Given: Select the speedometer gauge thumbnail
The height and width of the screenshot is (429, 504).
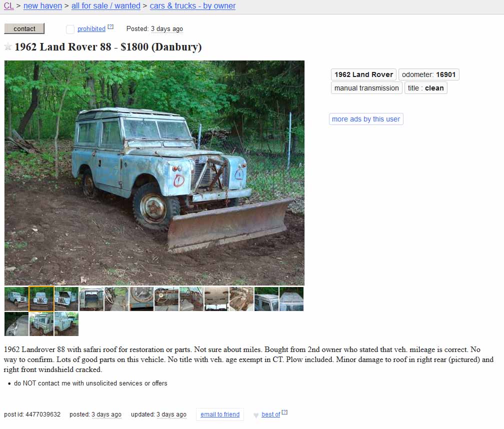Looking at the screenshot, I should pyautogui.click(x=141, y=299).
